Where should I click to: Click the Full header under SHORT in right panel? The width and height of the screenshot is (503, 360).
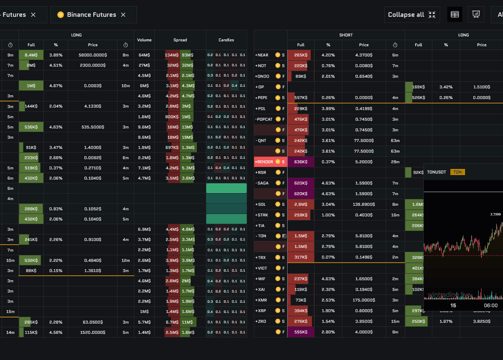[x=301, y=45]
